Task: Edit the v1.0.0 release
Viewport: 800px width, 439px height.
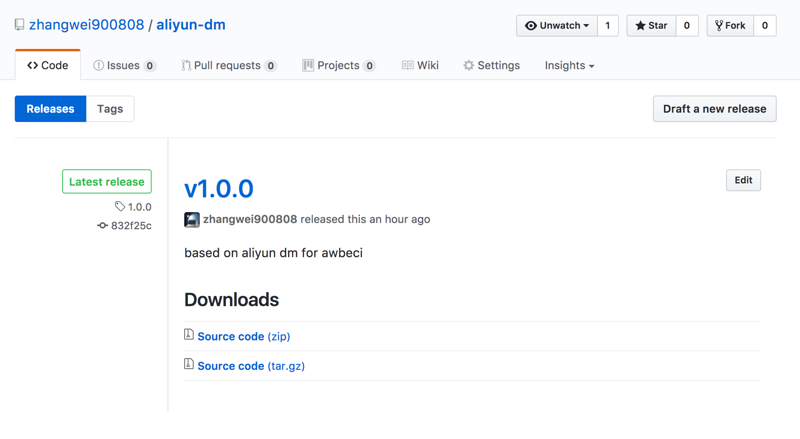Action: (743, 180)
